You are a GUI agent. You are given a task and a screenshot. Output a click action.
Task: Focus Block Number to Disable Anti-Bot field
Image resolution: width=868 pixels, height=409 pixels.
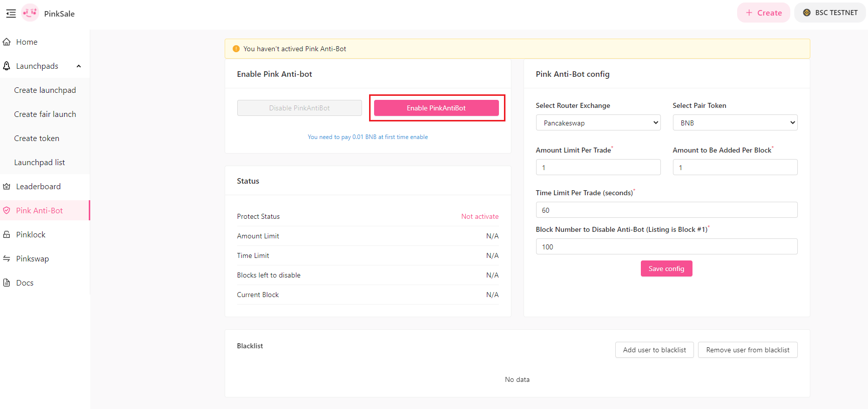click(666, 246)
